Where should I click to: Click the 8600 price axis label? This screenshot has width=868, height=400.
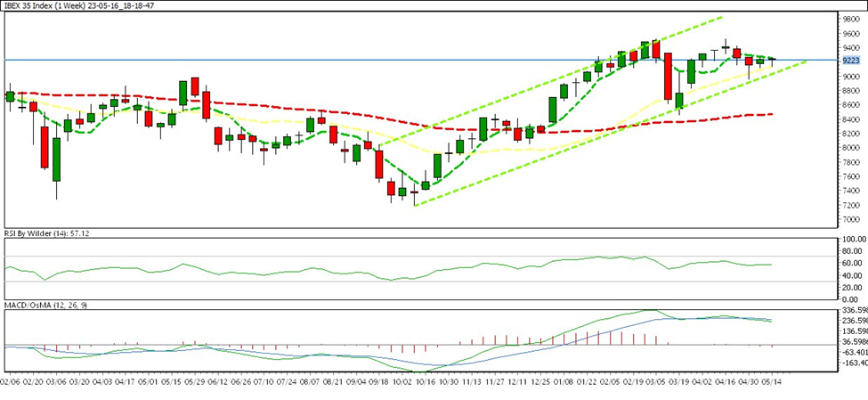click(x=851, y=105)
